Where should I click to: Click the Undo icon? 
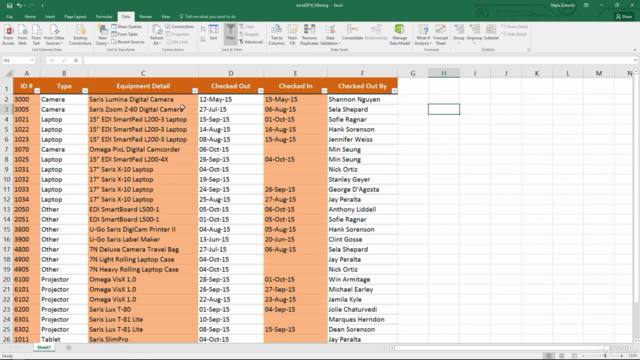pyautogui.click(x=19, y=5)
